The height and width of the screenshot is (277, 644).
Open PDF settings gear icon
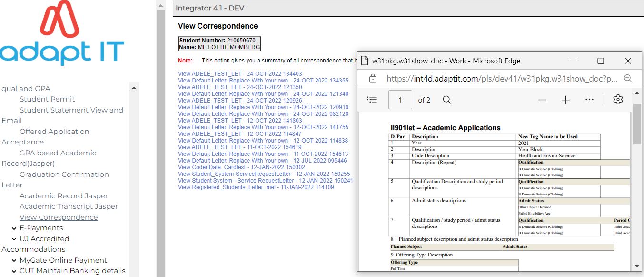[618, 100]
